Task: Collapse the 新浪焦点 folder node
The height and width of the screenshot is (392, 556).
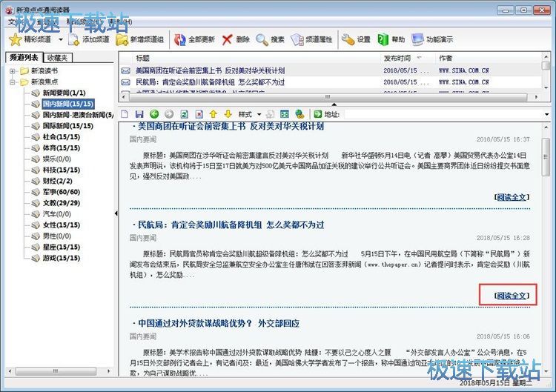Action: click(x=13, y=82)
